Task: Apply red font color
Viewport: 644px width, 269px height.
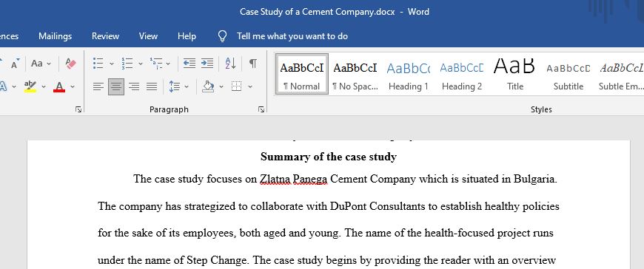Action: [x=59, y=86]
